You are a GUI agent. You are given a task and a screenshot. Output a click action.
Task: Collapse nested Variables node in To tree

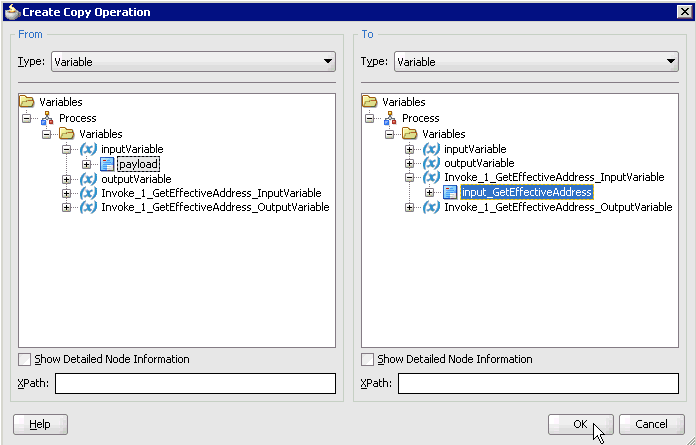pyautogui.click(x=389, y=134)
